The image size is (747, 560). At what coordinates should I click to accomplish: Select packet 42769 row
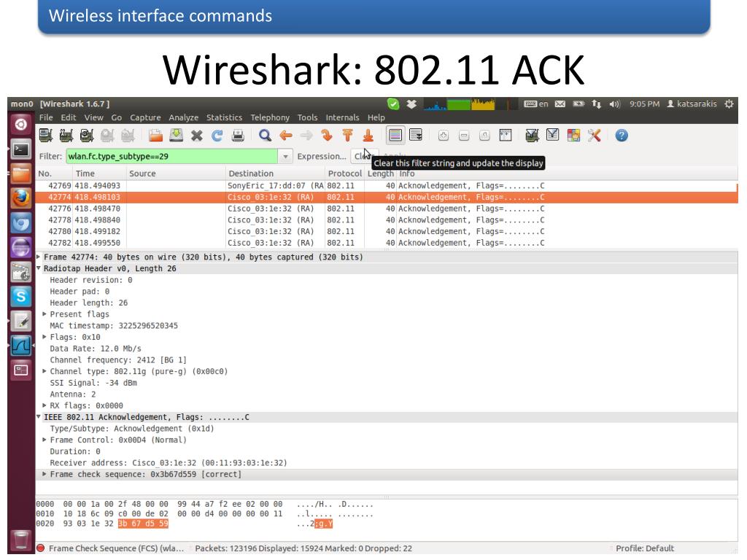pos(387,186)
